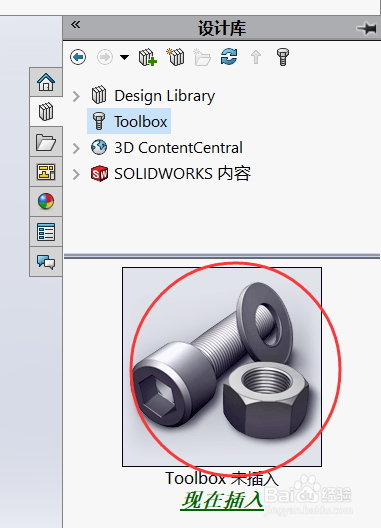Open Toolbox configuration bolt icon in toolbar
This screenshot has width=381, height=528.
[283, 57]
